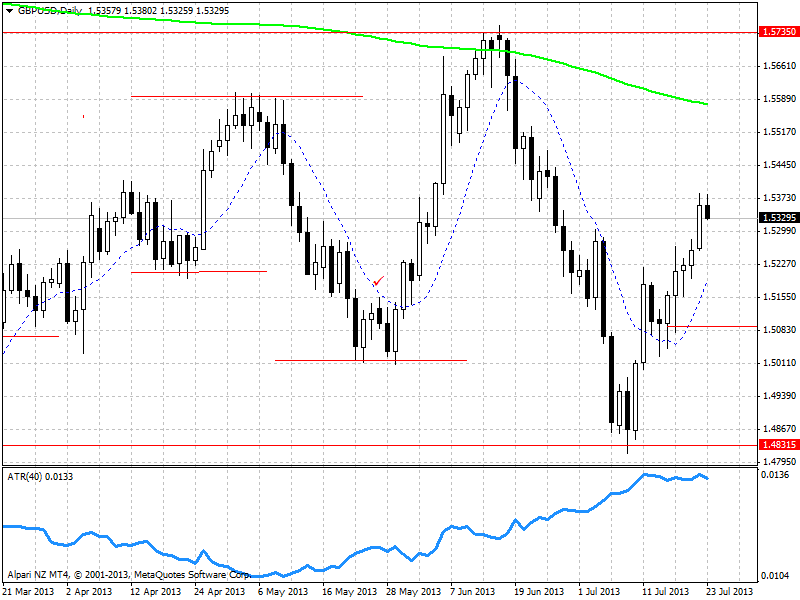This screenshot has width=800, height=600.
Task: Click the Alpari NZ MT4 copyright text
Action: (129, 575)
